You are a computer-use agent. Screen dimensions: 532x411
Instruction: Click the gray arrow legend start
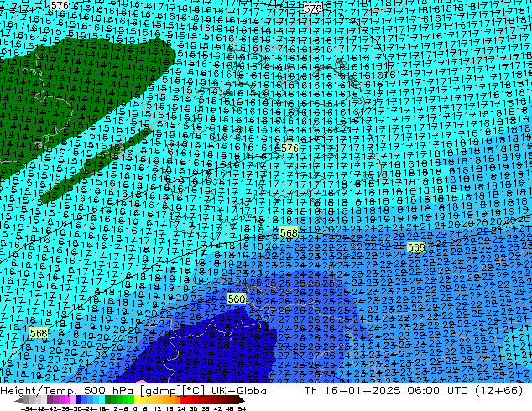coord(18,400)
